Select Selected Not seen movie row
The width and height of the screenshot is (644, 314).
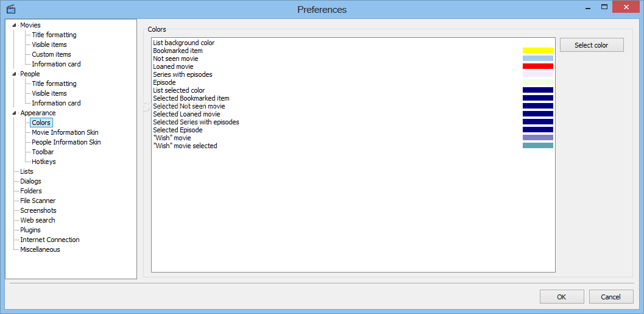pos(353,106)
